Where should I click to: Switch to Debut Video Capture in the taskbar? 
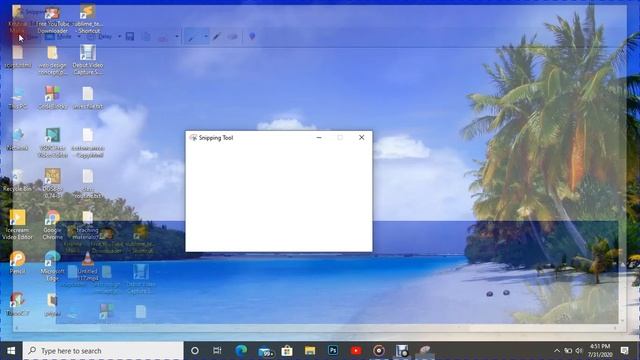coord(402,351)
